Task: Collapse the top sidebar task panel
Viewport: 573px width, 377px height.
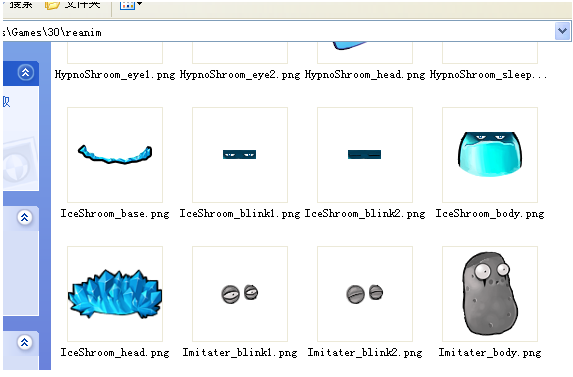Action: [25, 72]
